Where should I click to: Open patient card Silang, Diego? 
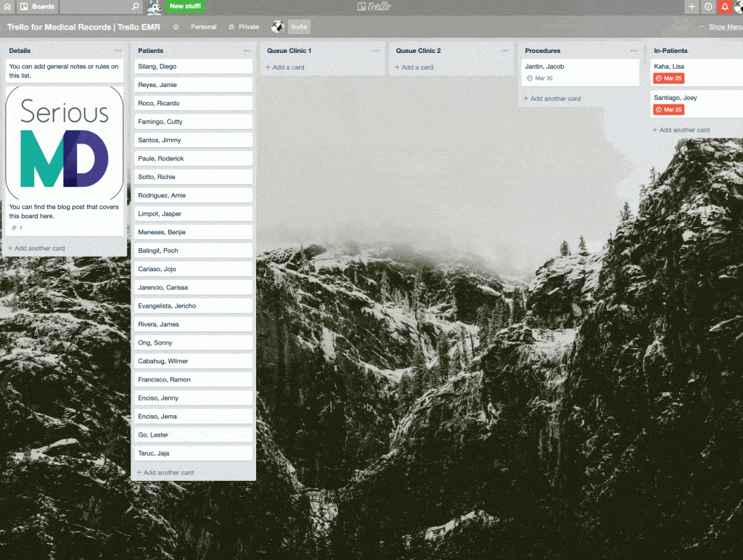pyautogui.click(x=193, y=66)
